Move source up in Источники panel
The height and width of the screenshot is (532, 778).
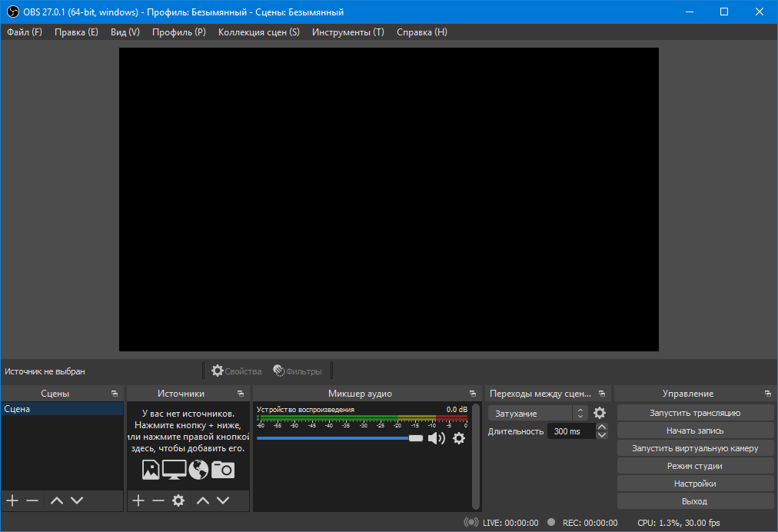[x=203, y=500]
